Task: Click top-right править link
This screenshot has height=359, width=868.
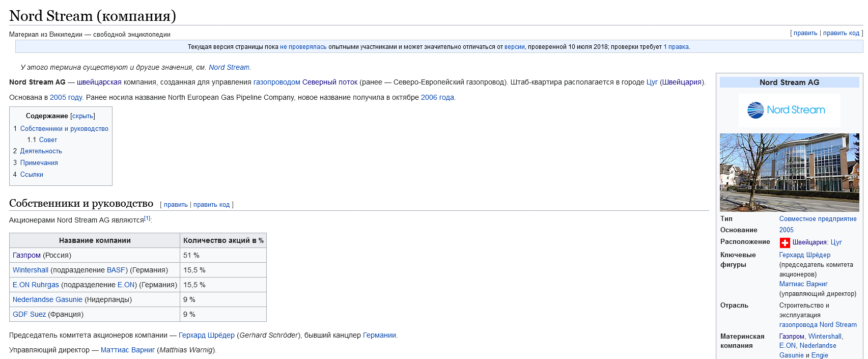Action: tap(805, 33)
